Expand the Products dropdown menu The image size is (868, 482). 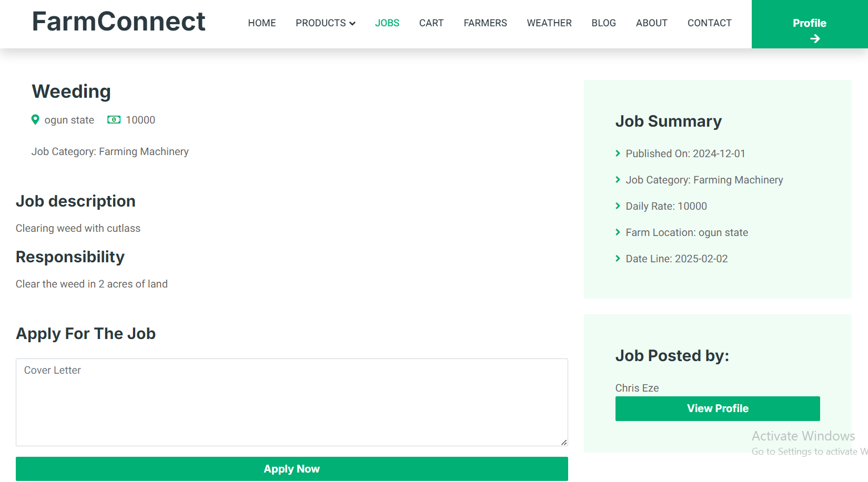tap(325, 23)
